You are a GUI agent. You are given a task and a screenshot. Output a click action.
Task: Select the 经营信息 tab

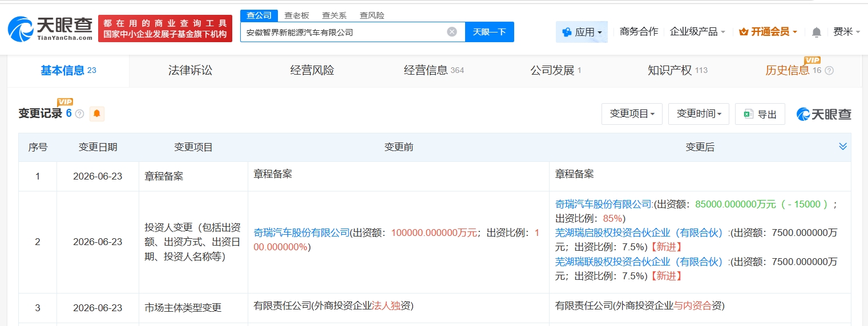click(x=434, y=71)
